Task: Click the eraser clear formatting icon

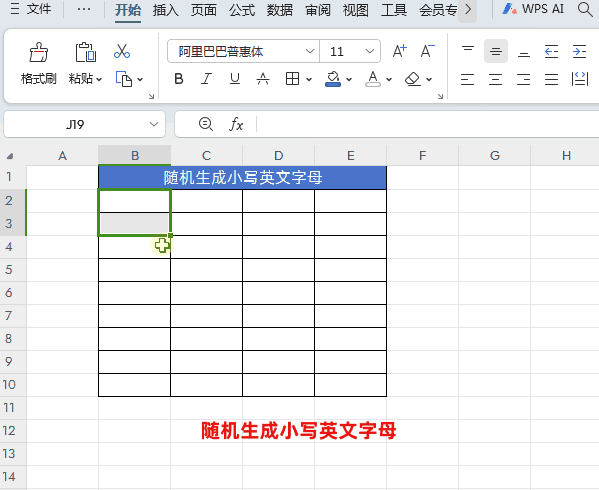Action: tap(413, 79)
